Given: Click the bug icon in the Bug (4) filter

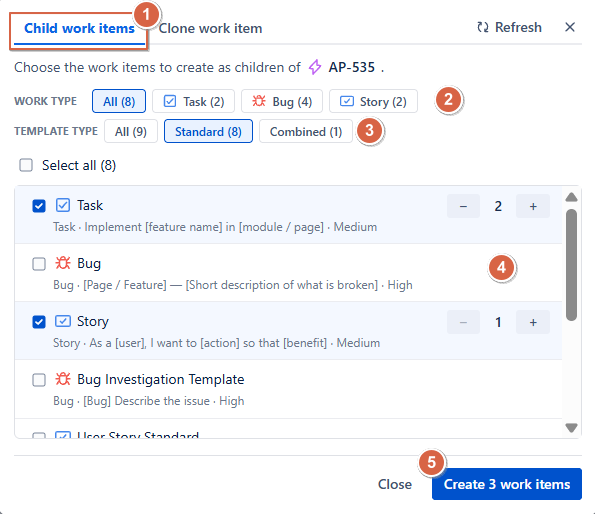Looking at the screenshot, I should pyautogui.click(x=259, y=101).
